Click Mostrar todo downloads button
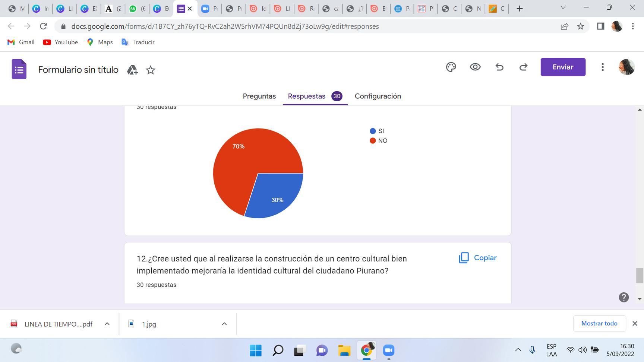Viewport: 644px width, 362px height. pos(599,324)
